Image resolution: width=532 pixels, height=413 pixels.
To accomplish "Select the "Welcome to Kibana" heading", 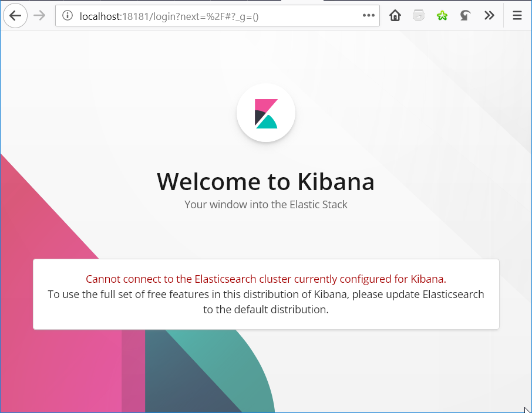I will click(x=265, y=182).
